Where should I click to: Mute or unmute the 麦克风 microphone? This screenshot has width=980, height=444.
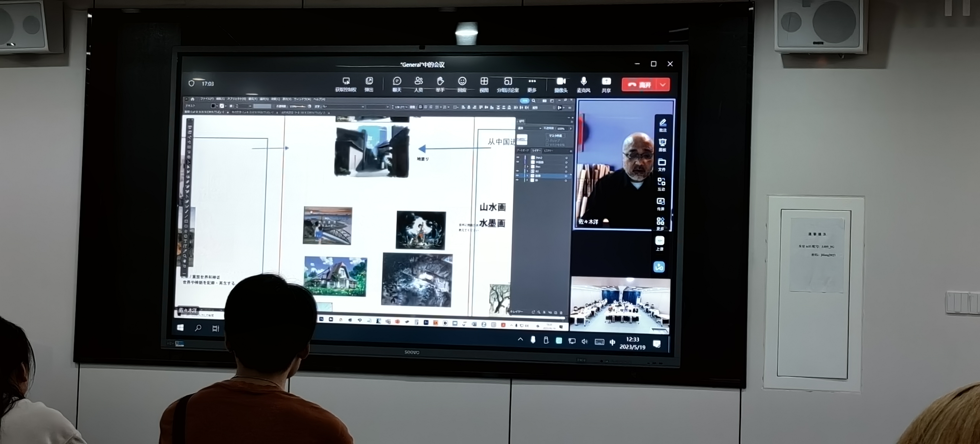click(x=584, y=81)
